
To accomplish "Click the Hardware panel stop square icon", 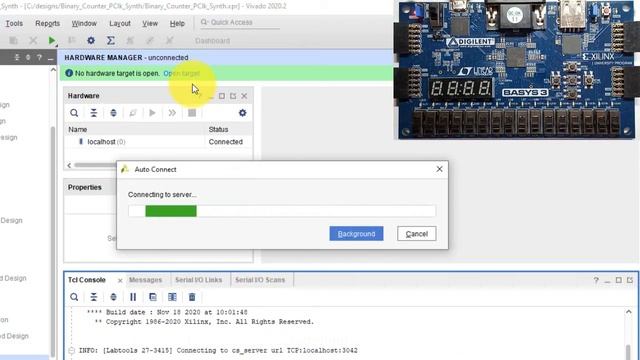I will click(x=191, y=113).
